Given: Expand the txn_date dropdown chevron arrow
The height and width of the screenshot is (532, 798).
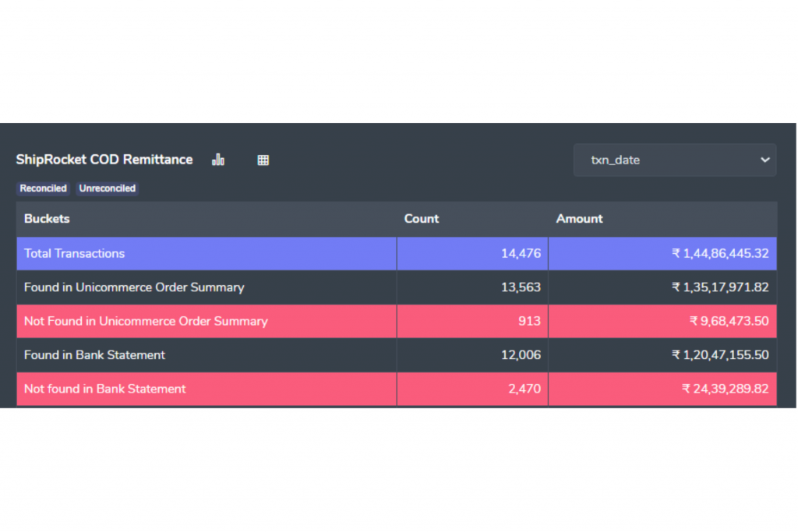Looking at the screenshot, I should click(x=764, y=160).
